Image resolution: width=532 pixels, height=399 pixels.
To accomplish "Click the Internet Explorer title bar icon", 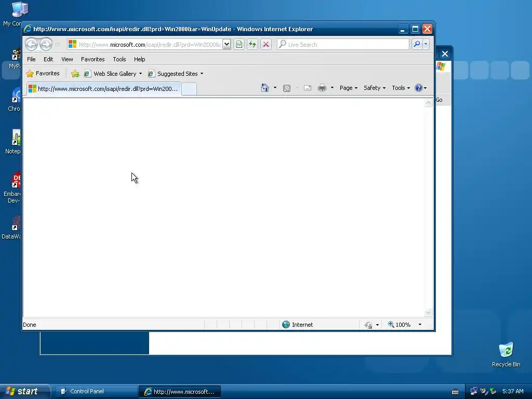I will click(x=28, y=29).
